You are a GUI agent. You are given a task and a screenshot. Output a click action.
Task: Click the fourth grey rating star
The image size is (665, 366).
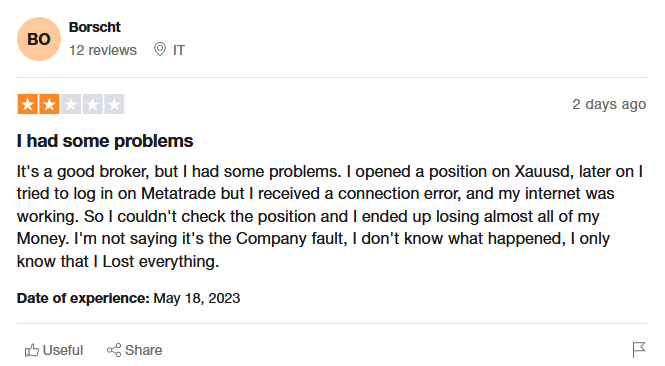coord(92,104)
